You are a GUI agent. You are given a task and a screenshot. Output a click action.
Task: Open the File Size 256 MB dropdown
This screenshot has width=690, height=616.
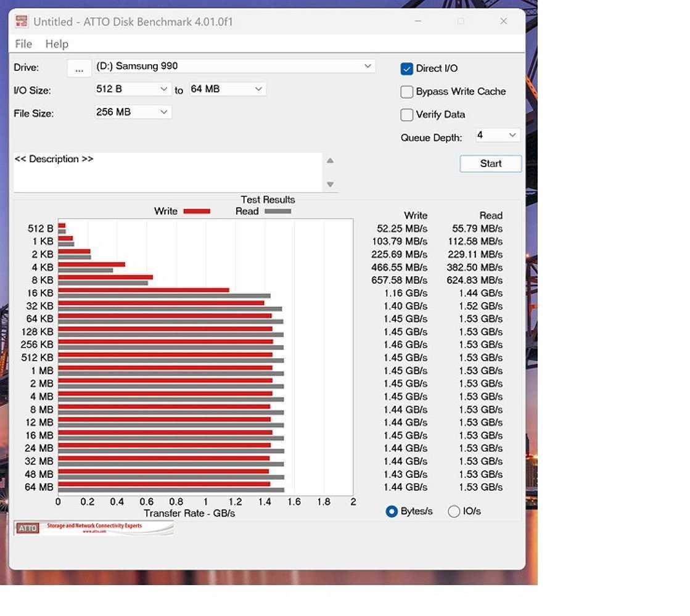point(132,112)
